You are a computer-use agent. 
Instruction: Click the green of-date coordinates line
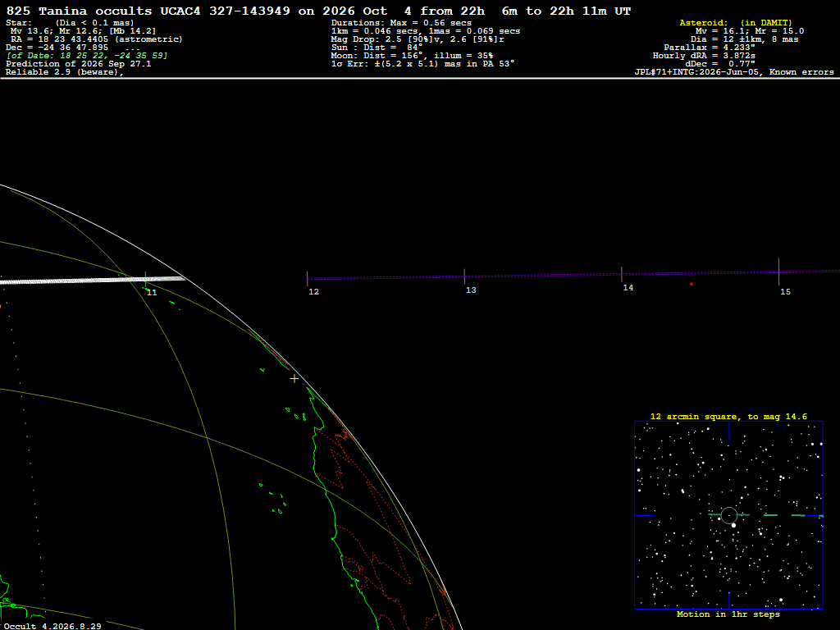point(87,56)
